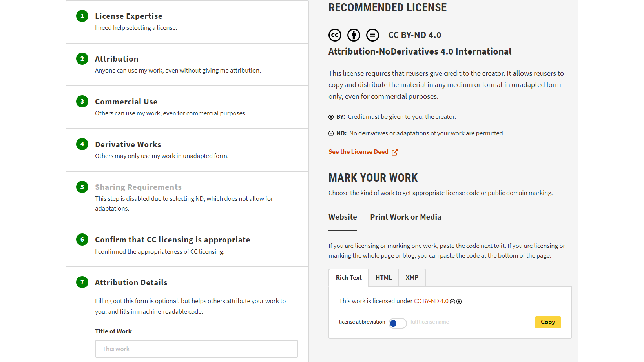Select the HTML code tab

(383, 278)
